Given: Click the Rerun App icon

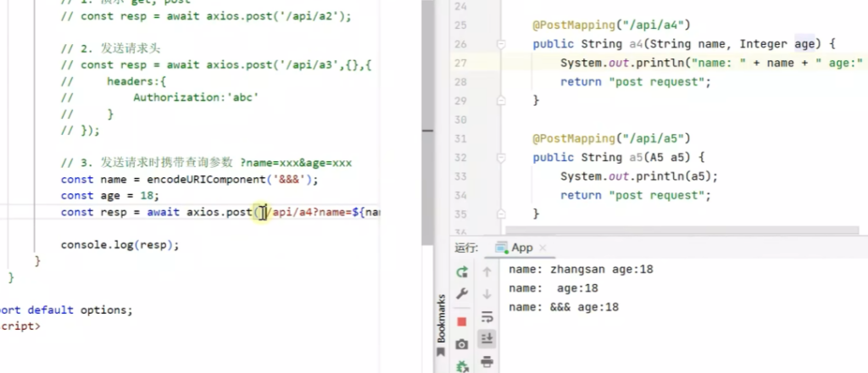Looking at the screenshot, I should point(462,272).
